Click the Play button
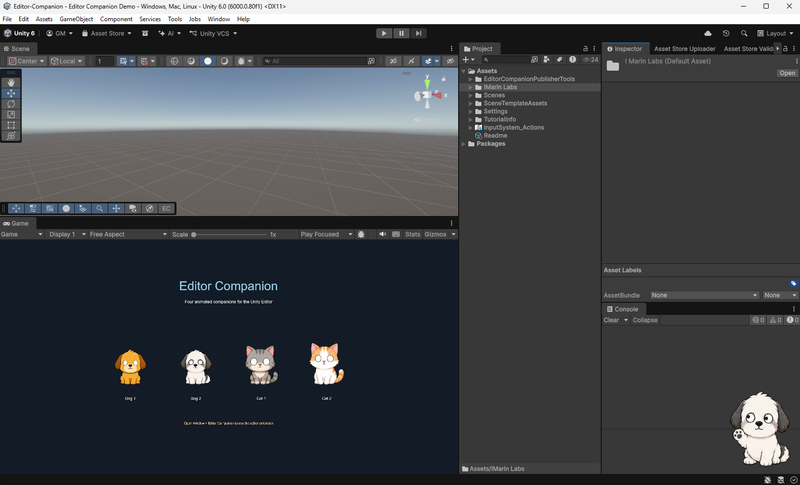 tap(384, 33)
